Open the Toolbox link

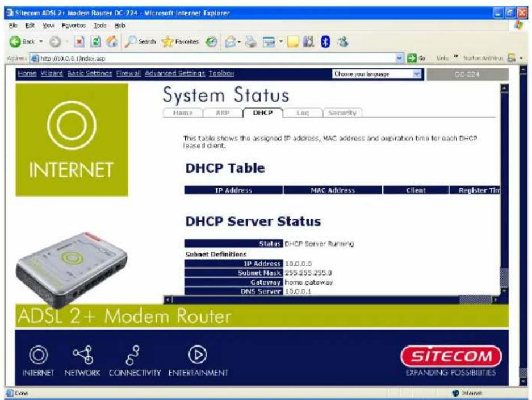221,73
